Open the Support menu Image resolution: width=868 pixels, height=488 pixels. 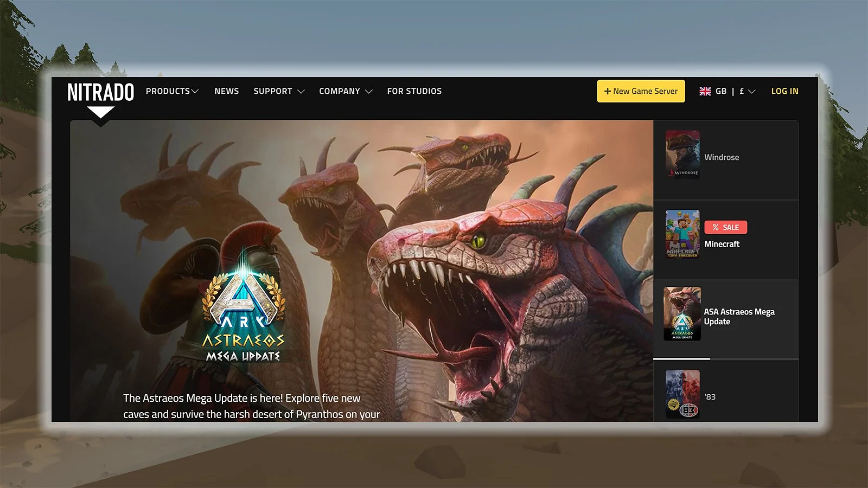[x=279, y=91]
